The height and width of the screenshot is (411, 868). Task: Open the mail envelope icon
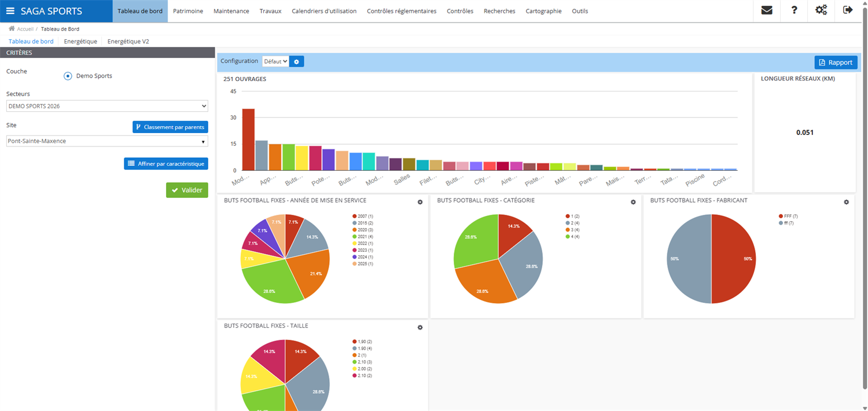point(767,10)
